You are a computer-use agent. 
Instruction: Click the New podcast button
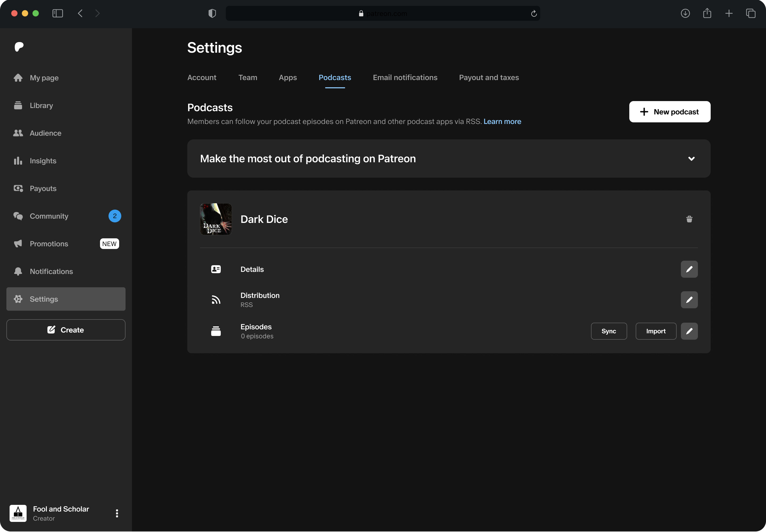click(x=670, y=112)
